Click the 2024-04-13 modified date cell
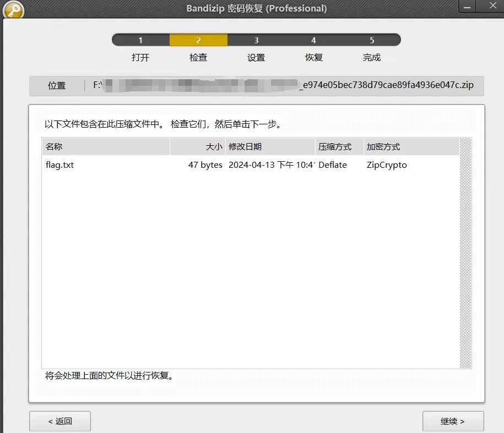Viewport: 504px width, 433px height. point(271,165)
